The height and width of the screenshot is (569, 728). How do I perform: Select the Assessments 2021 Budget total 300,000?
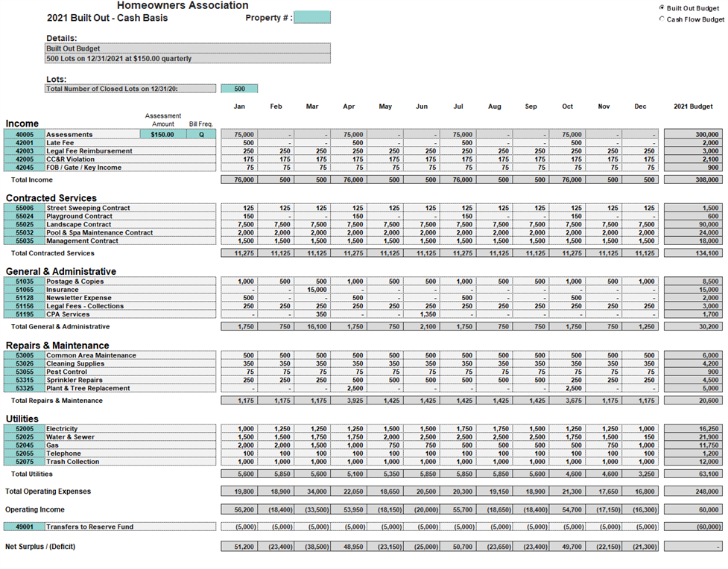pyautogui.click(x=694, y=135)
